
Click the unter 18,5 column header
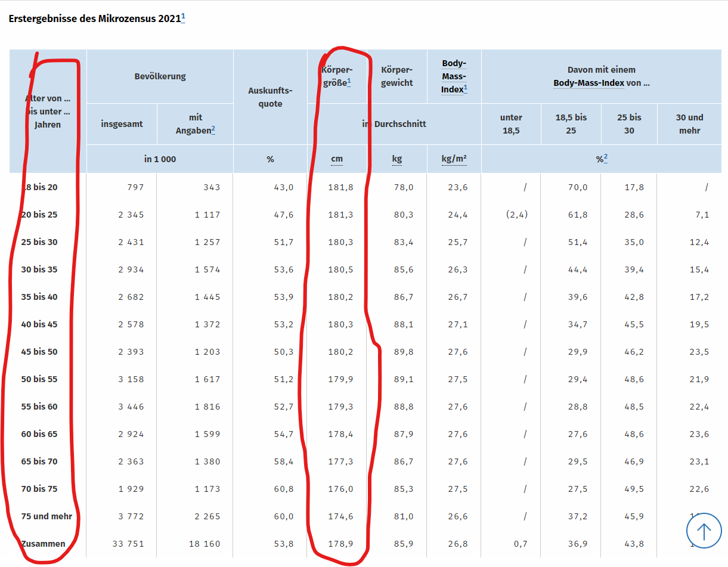[x=511, y=124]
